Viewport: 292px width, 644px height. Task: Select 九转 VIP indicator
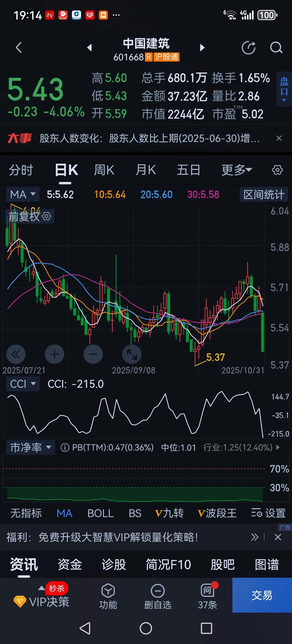click(x=169, y=513)
